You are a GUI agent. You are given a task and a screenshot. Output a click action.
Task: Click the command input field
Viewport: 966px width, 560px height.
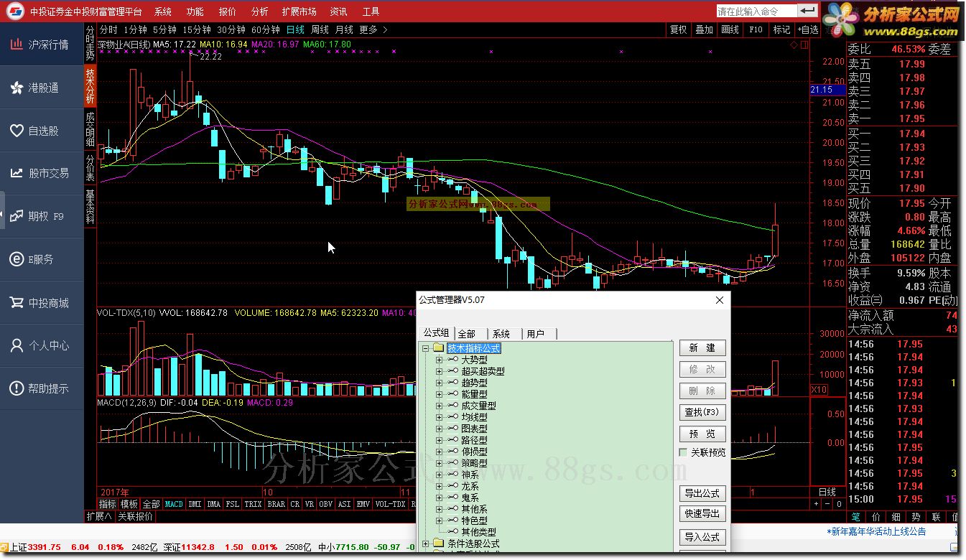pos(757,11)
